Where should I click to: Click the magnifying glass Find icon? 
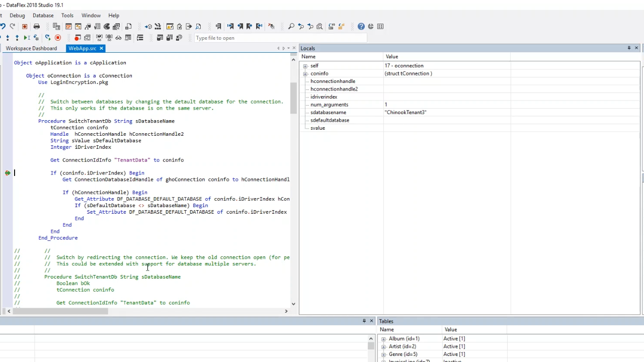[x=291, y=27]
